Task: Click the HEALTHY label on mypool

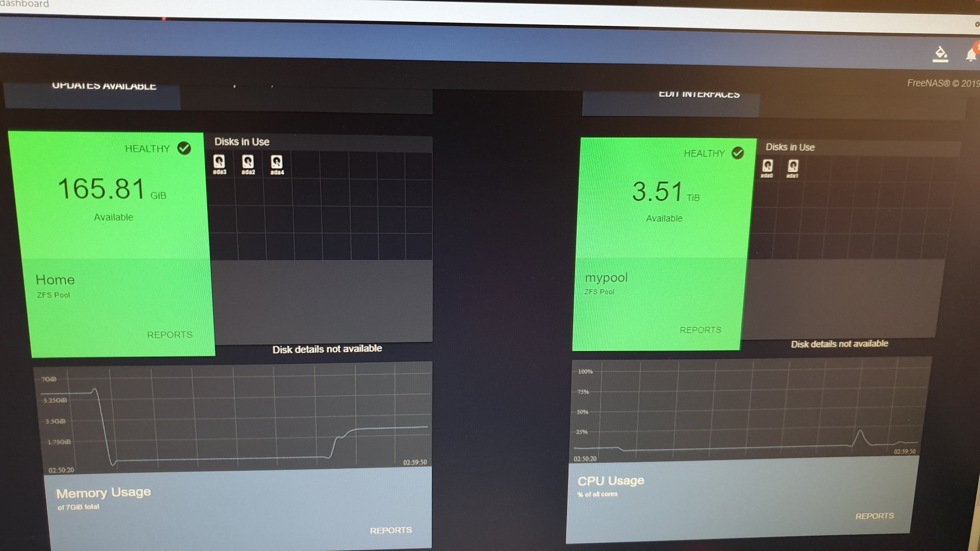Action: tap(704, 153)
